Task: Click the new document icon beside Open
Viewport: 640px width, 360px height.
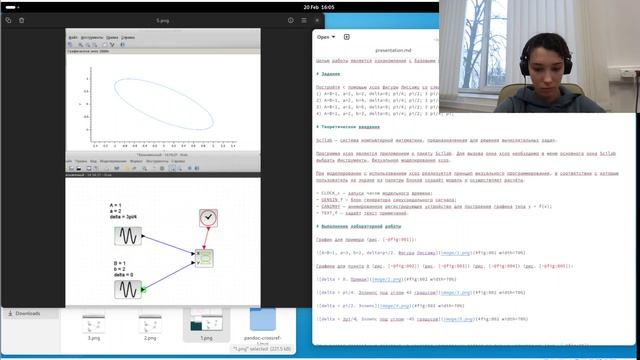Action: [x=347, y=37]
